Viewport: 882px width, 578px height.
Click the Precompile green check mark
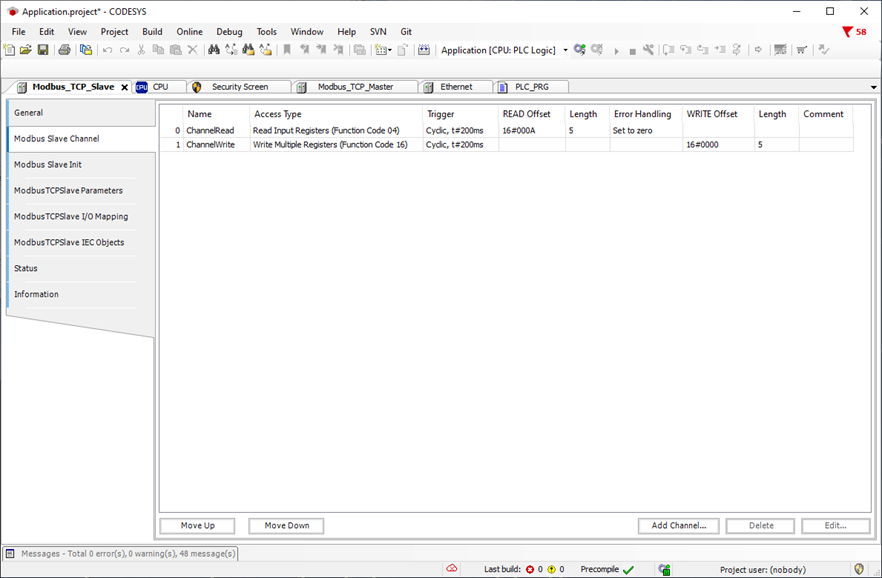tap(628, 569)
